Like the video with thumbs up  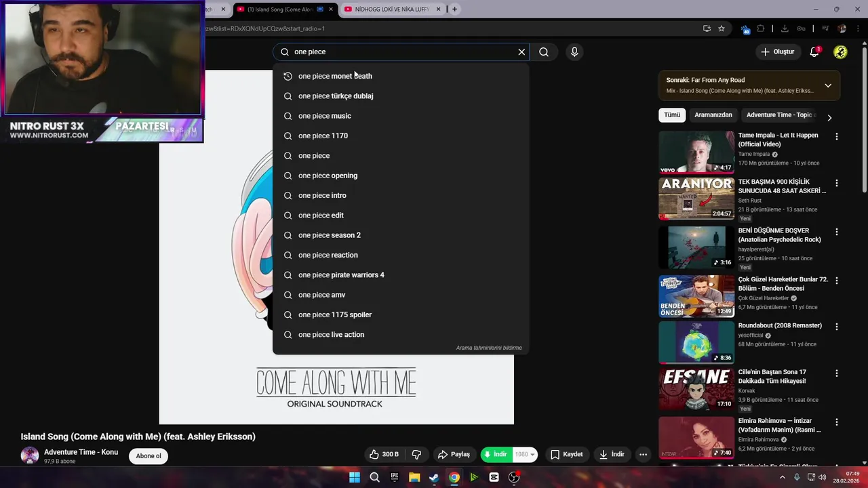pyautogui.click(x=384, y=454)
